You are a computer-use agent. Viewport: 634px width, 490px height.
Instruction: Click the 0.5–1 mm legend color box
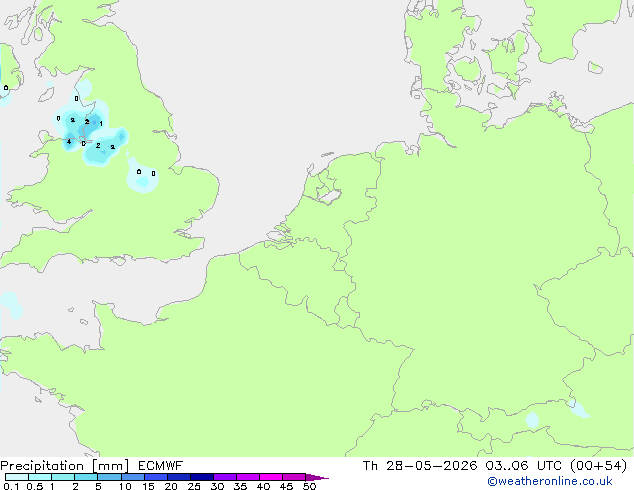[x=40, y=477]
